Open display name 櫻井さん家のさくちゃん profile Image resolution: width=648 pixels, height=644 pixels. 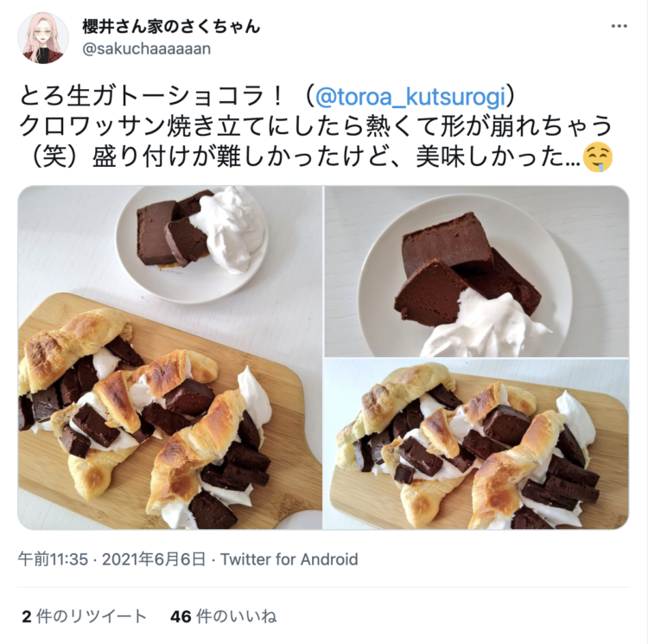tap(171, 27)
